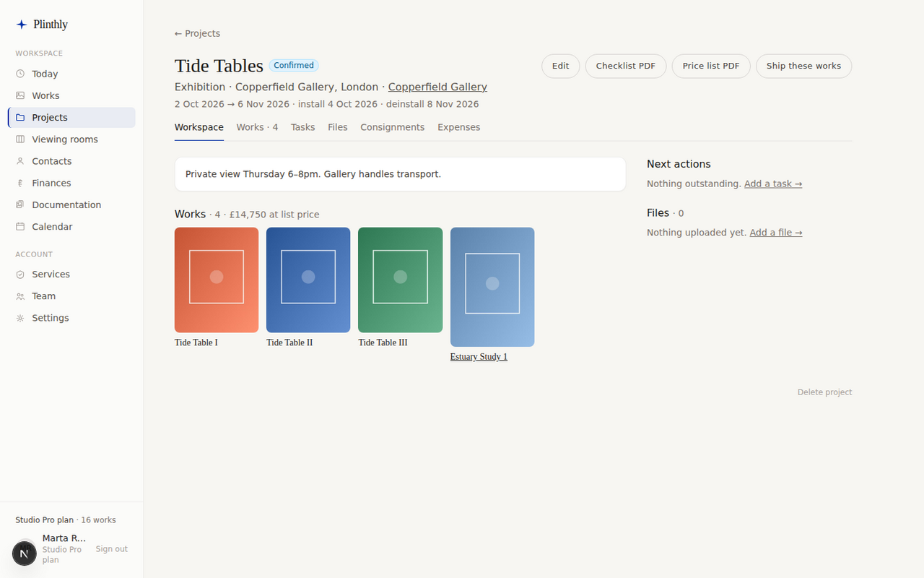The height and width of the screenshot is (578, 924).
Task: Click the Contacts person icon
Action: 20,161
